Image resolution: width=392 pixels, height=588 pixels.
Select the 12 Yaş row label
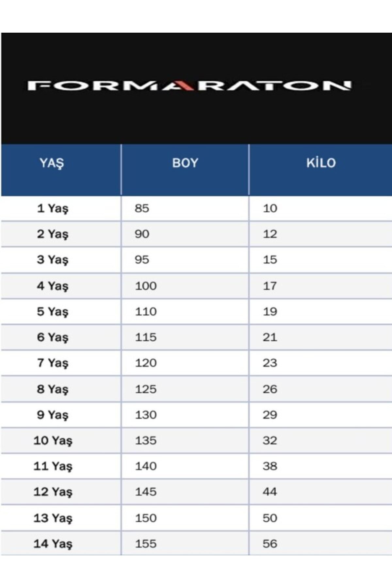53,492
